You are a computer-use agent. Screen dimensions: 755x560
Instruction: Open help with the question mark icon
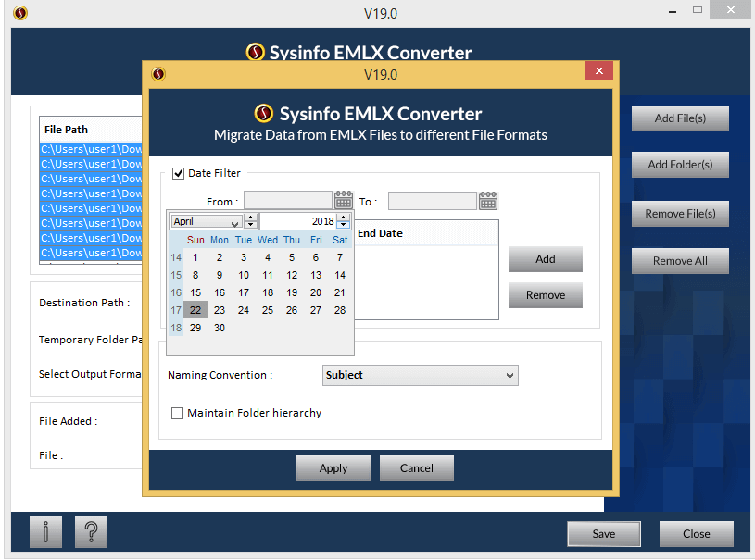pos(91,531)
